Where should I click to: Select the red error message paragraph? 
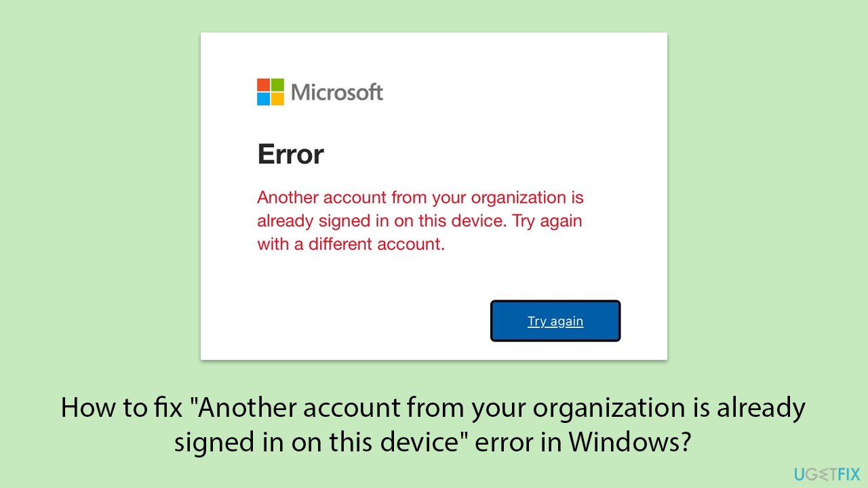click(419, 220)
